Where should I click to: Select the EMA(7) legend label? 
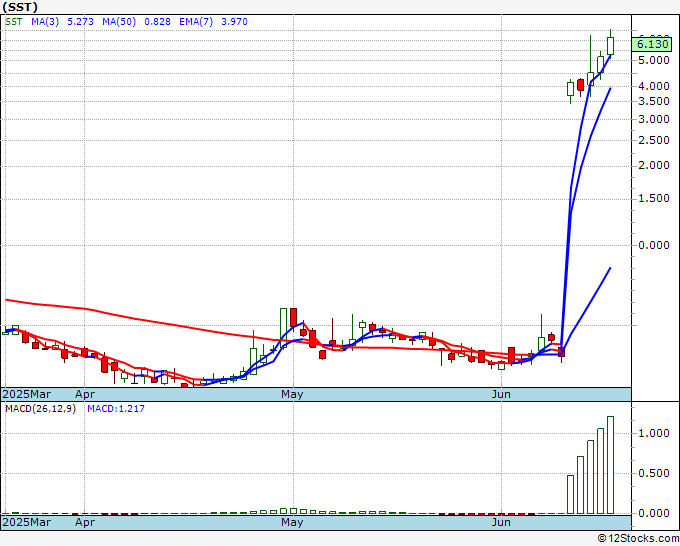(196, 22)
